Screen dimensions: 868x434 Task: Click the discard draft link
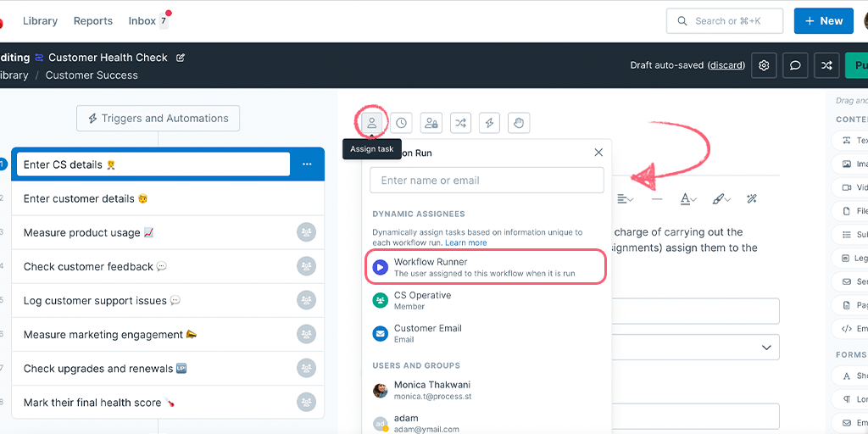coord(726,65)
